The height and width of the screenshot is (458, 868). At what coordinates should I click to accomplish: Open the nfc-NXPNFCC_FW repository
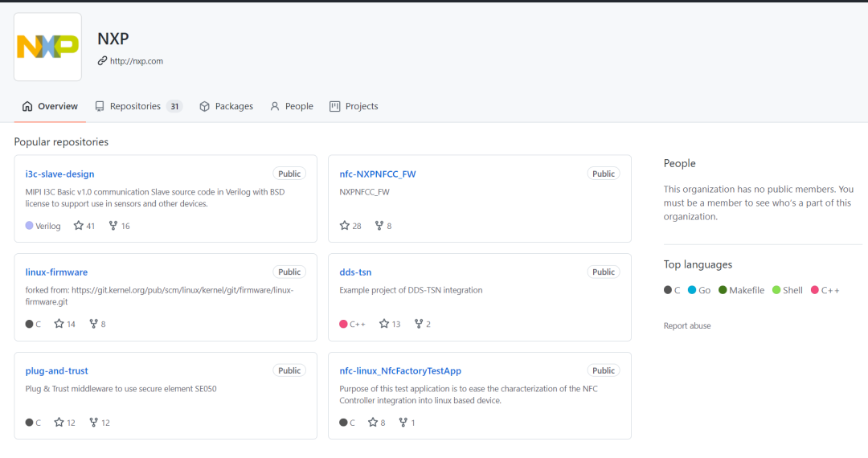tap(378, 174)
